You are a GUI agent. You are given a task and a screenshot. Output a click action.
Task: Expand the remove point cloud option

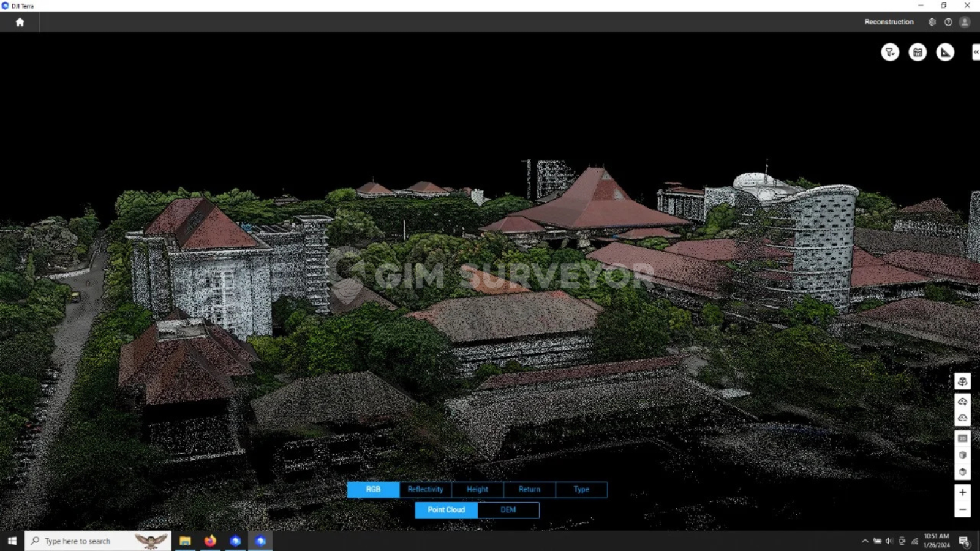coord(962,417)
